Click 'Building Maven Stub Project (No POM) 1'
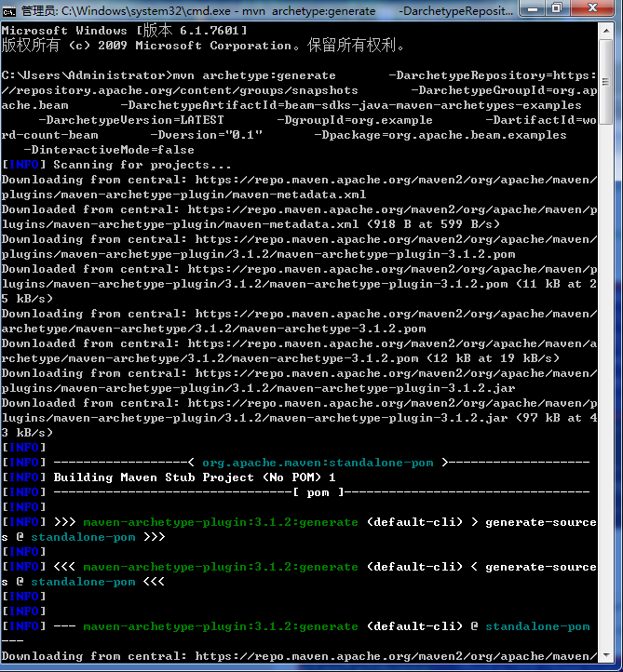 pos(195,477)
